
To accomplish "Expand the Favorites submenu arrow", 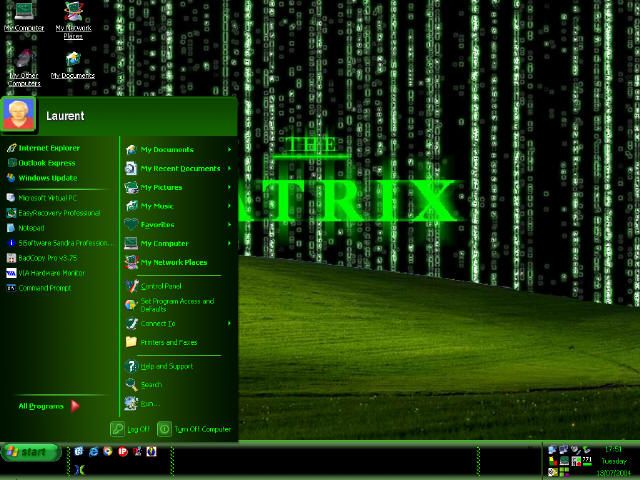I will 229,224.
